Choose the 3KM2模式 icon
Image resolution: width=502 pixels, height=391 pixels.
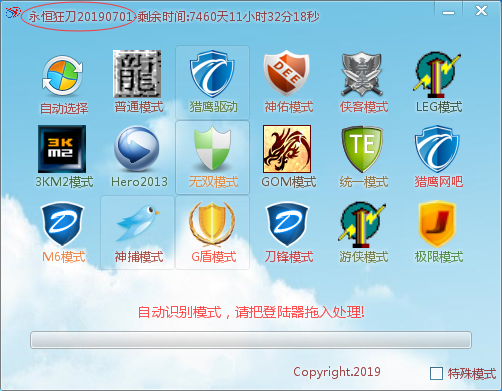(x=62, y=149)
